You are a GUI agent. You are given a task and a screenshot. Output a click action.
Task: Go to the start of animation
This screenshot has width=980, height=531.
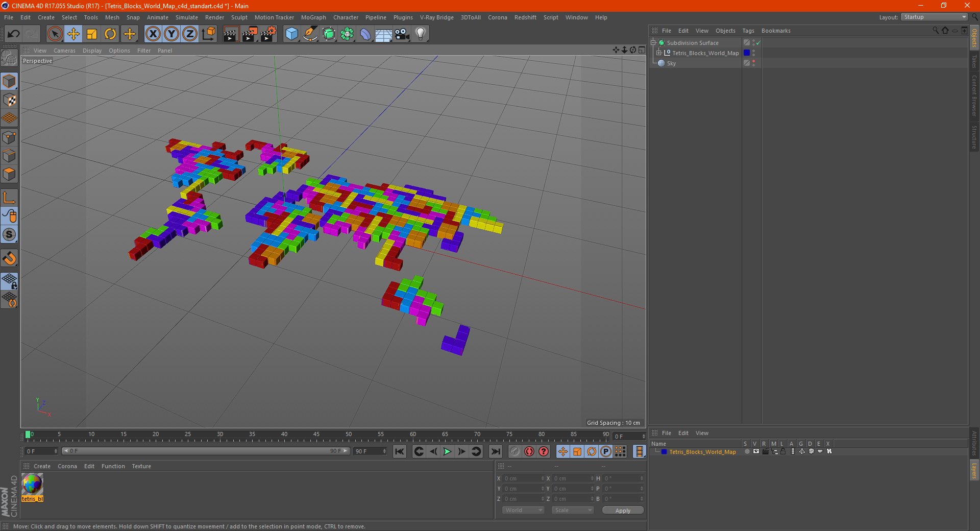400,451
